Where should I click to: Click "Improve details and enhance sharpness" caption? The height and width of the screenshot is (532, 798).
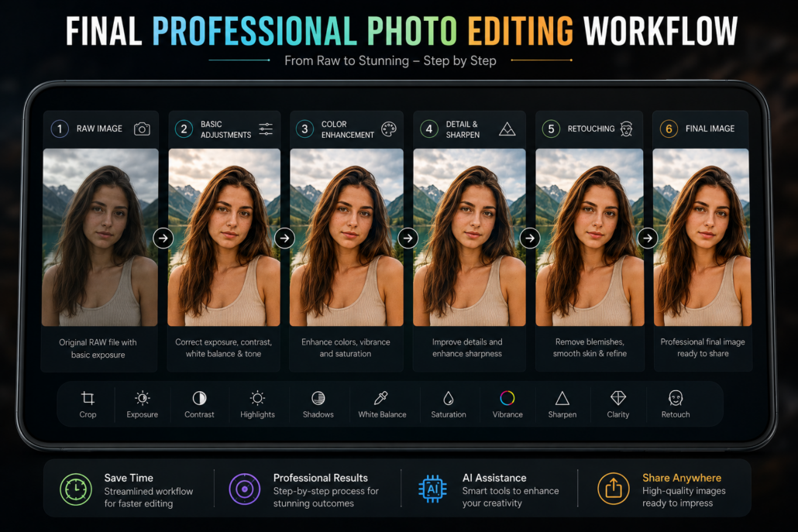point(467,348)
